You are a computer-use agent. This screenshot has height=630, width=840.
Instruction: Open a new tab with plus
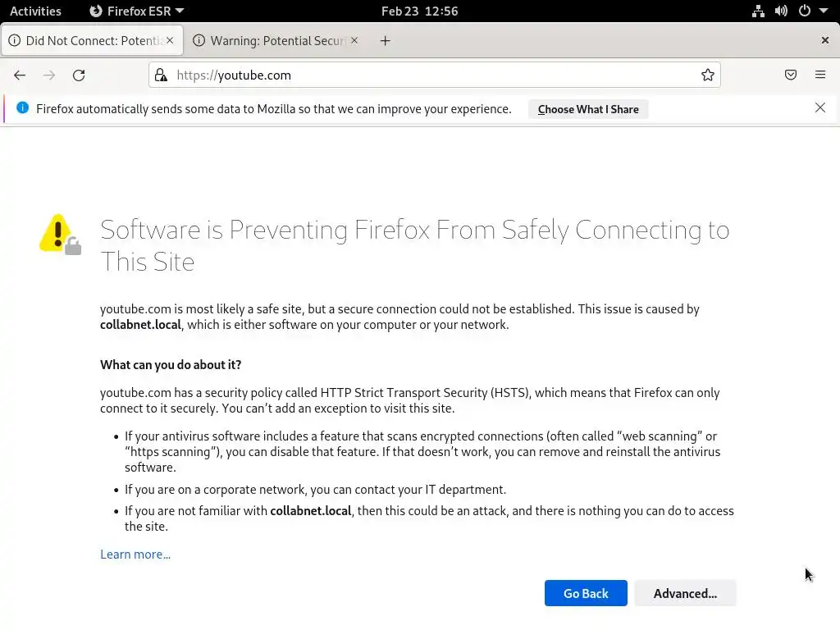(386, 40)
